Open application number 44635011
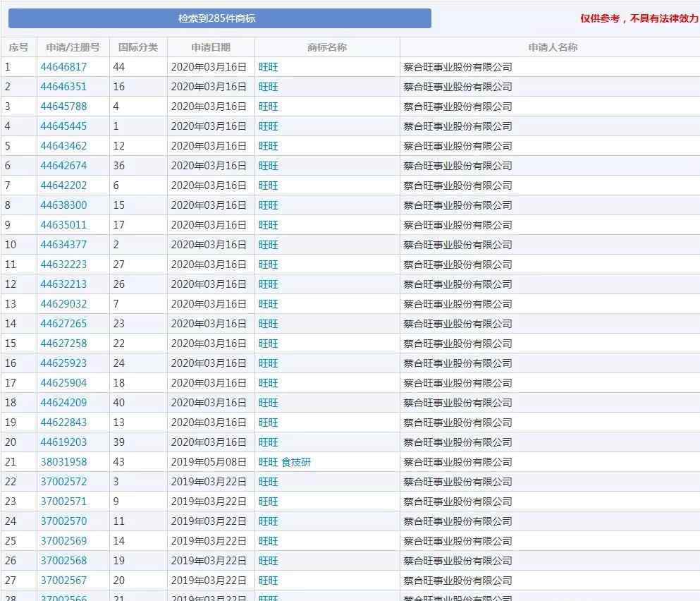The width and height of the screenshot is (700, 601). (x=63, y=225)
